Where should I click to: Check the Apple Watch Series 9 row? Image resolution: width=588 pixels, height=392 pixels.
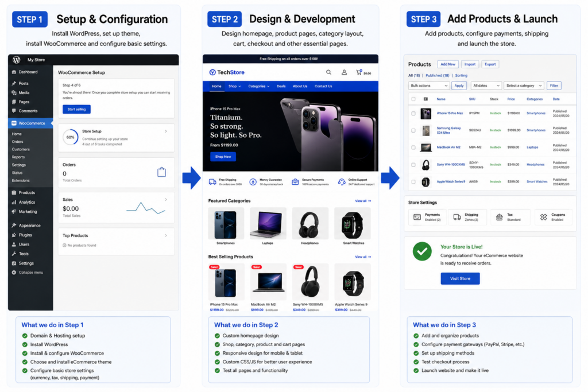413,182
